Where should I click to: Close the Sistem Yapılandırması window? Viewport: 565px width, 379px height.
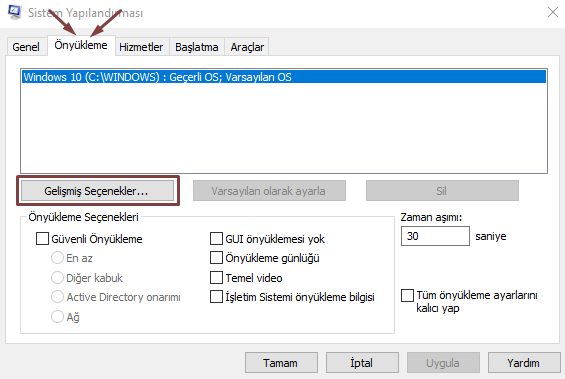pos(552,12)
